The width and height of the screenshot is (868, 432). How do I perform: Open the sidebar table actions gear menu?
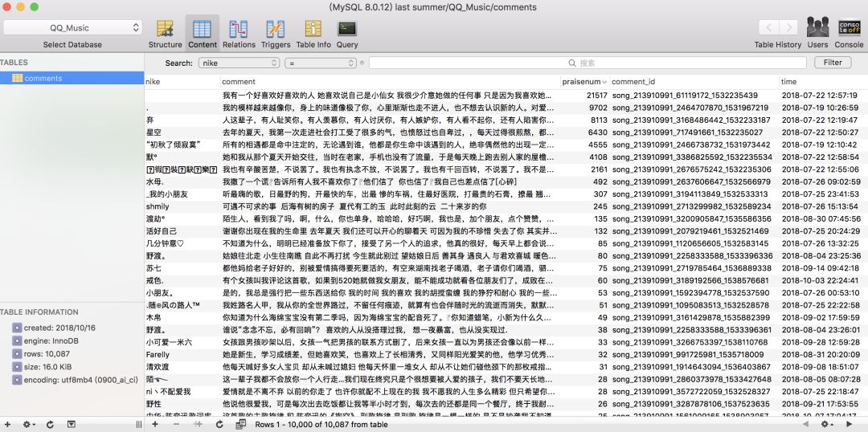click(28, 424)
